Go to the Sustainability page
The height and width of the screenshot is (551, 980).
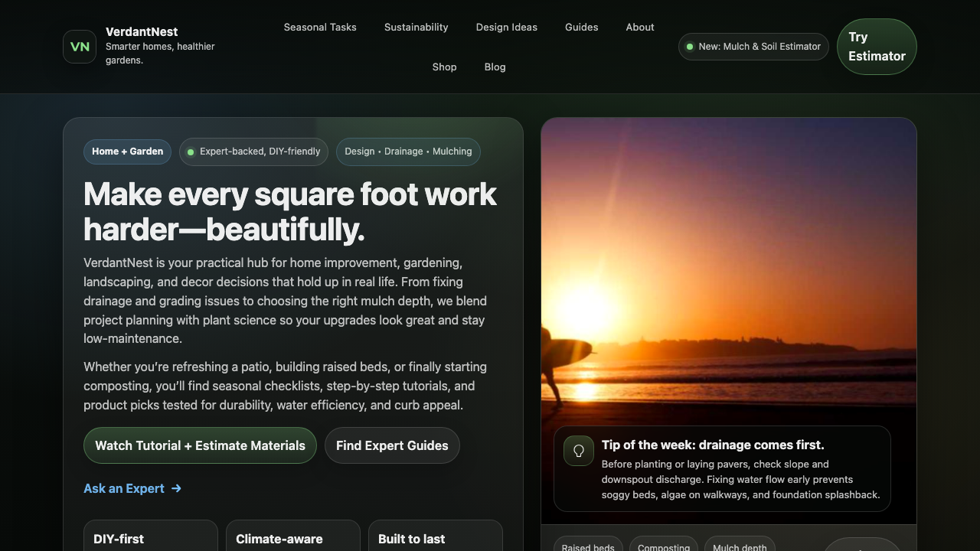(416, 27)
